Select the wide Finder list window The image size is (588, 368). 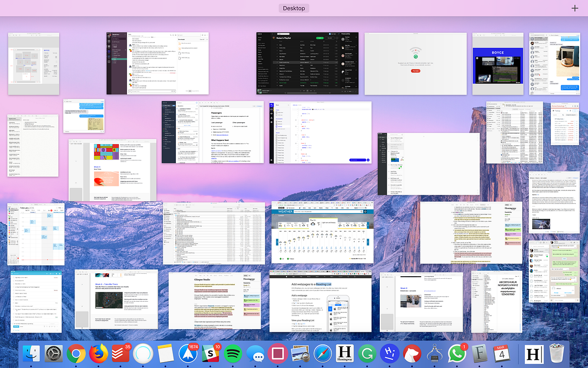(214, 233)
